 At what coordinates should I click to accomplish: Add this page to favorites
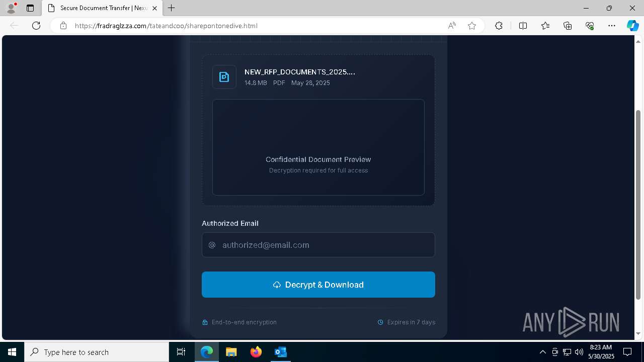[472, 26]
